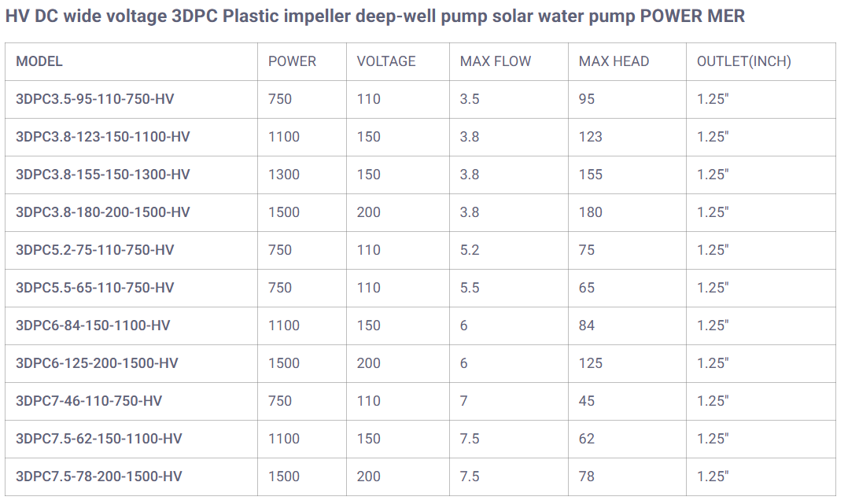The height and width of the screenshot is (504, 848).
Task: Click the max head value 62
Action: point(587,439)
